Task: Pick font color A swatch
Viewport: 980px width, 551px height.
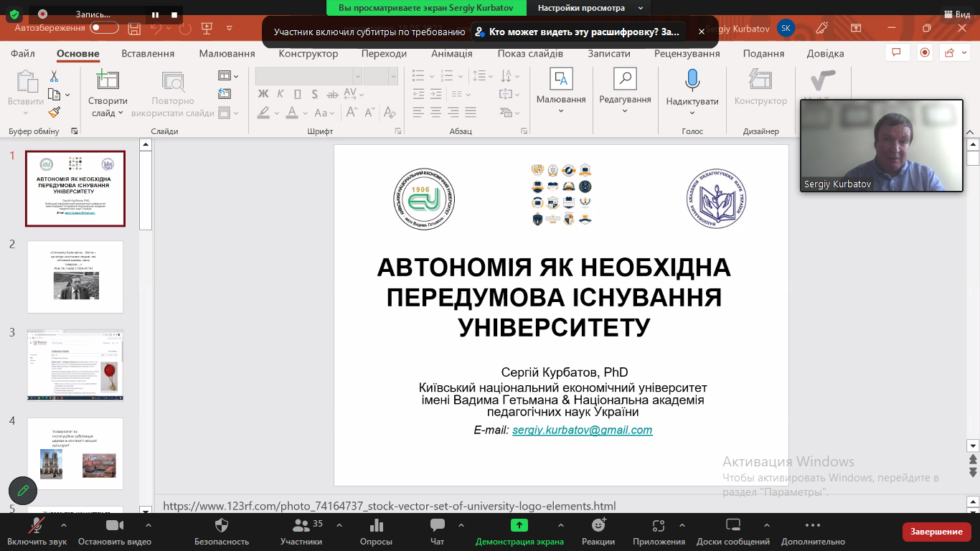Action: click(292, 112)
